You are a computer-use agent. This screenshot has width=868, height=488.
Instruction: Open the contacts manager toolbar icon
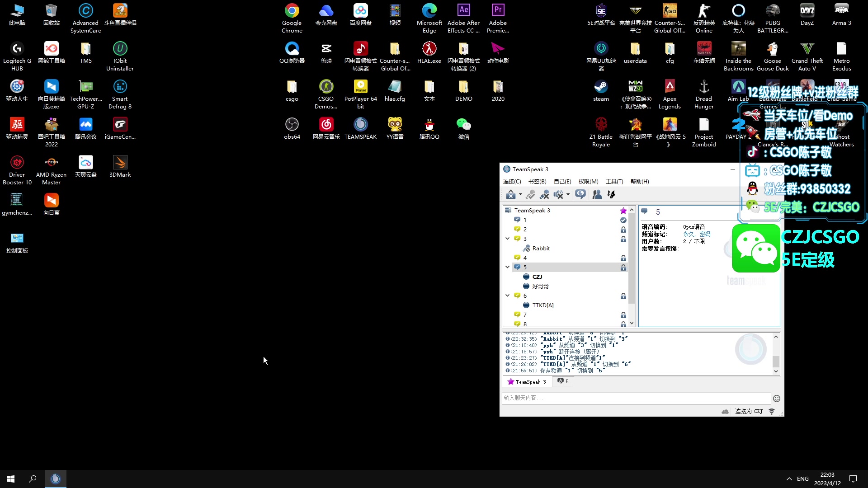tap(597, 194)
